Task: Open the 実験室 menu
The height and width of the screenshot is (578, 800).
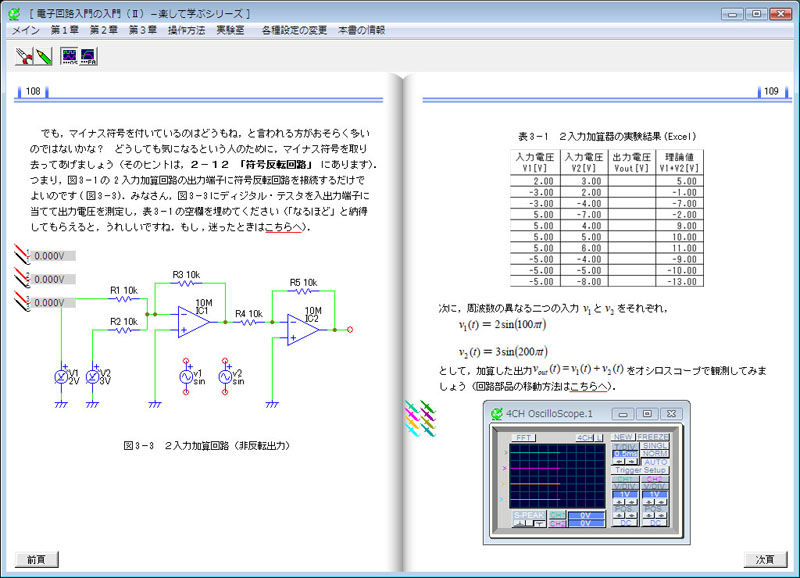Action: pyautogui.click(x=232, y=30)
